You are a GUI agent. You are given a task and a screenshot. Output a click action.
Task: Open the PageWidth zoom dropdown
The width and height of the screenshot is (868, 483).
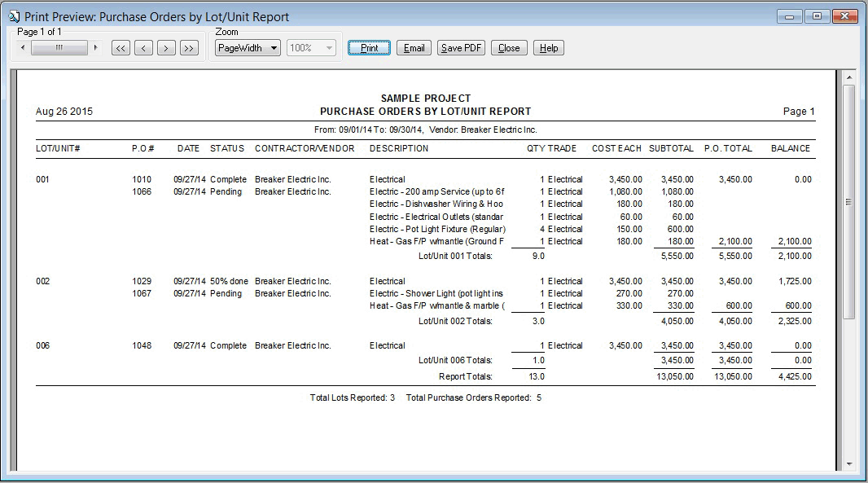[248, 48]
